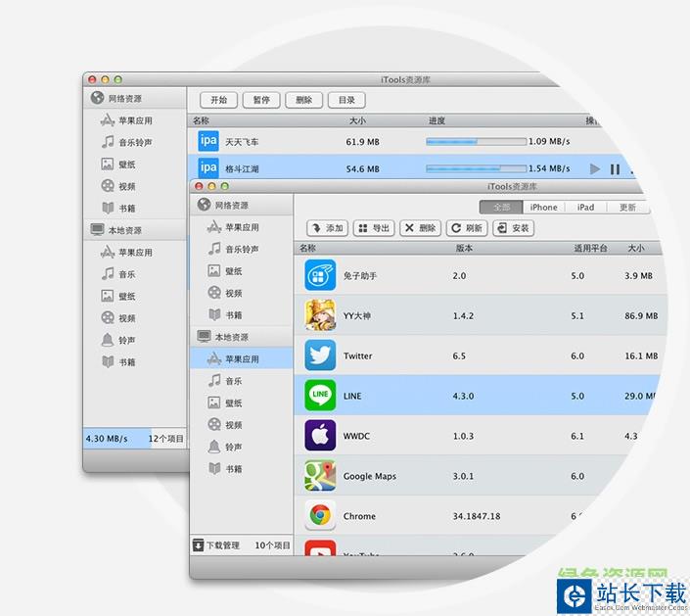Click the ipa icon next to 天天飞车
This screenshot has width=690, height=616.
(x=208, y=142)
